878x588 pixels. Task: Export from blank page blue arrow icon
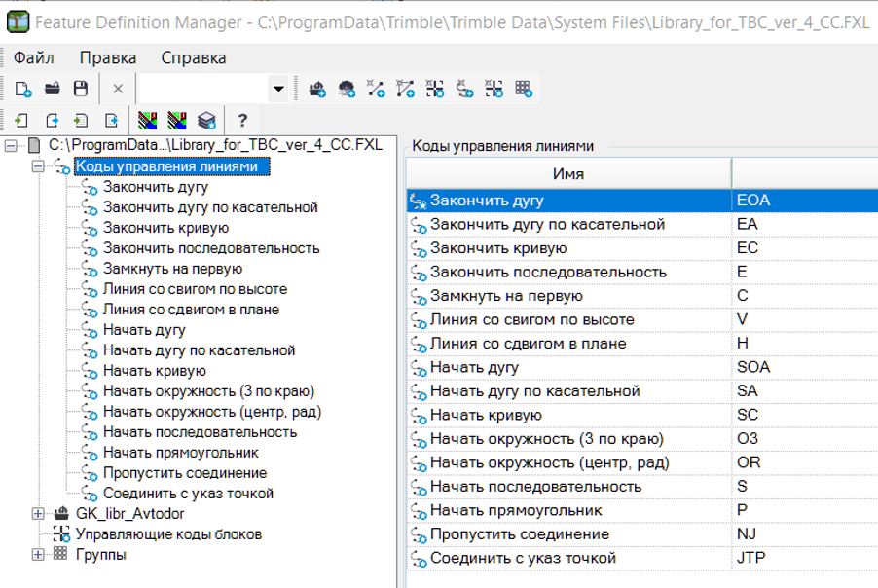52,120
